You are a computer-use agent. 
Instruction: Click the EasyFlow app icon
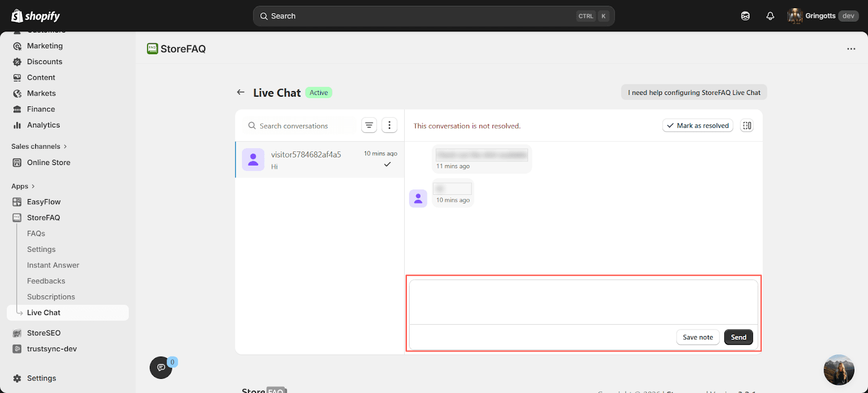click(17, 202)
